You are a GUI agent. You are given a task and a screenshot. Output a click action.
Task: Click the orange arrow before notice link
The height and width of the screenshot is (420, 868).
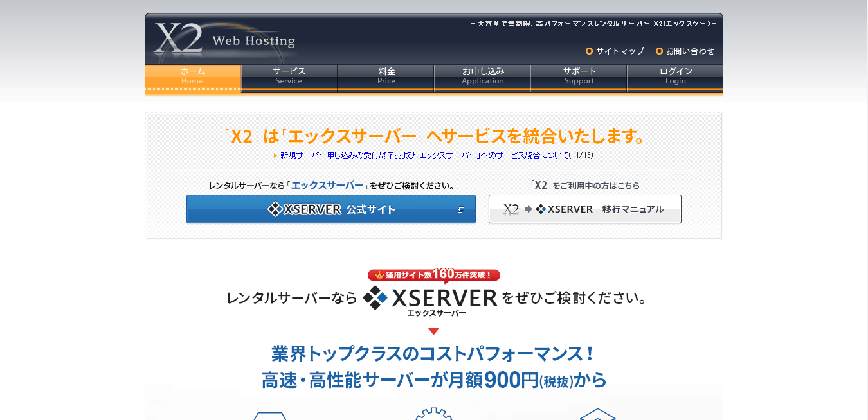[276, 155]
